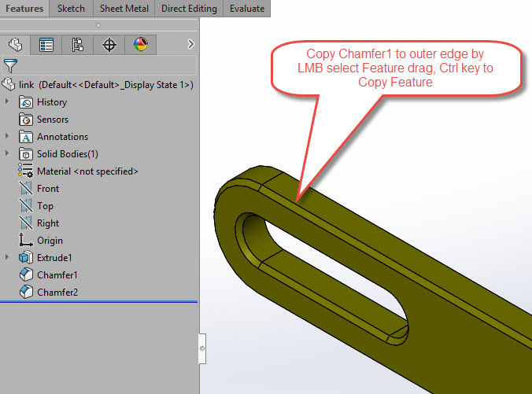This screenshot has width=532, height=394.
Task: Click the Top plane icon
Action: click(26, 206)
